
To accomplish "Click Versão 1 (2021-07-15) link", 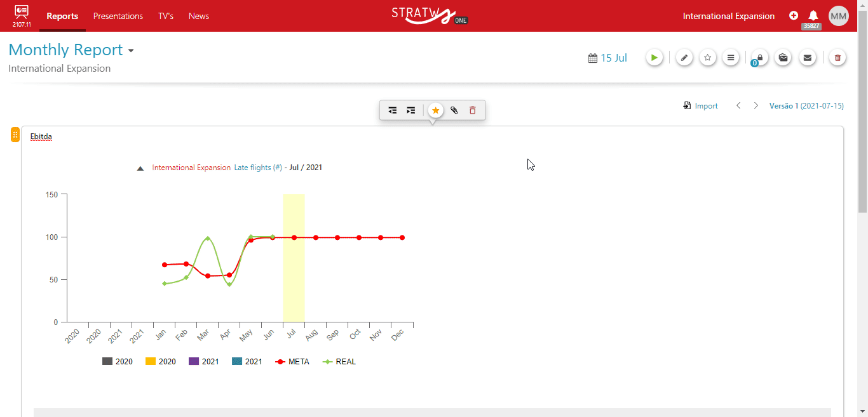I will (x=806, y=106).
